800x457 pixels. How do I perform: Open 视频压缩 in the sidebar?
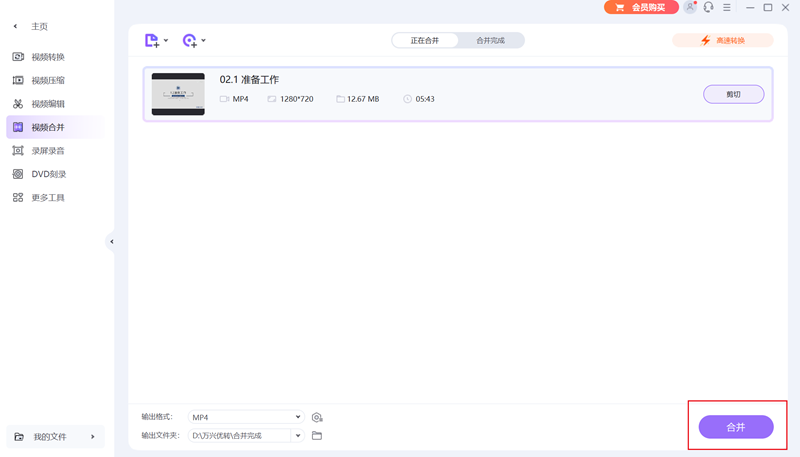click(x=48, y=81)
